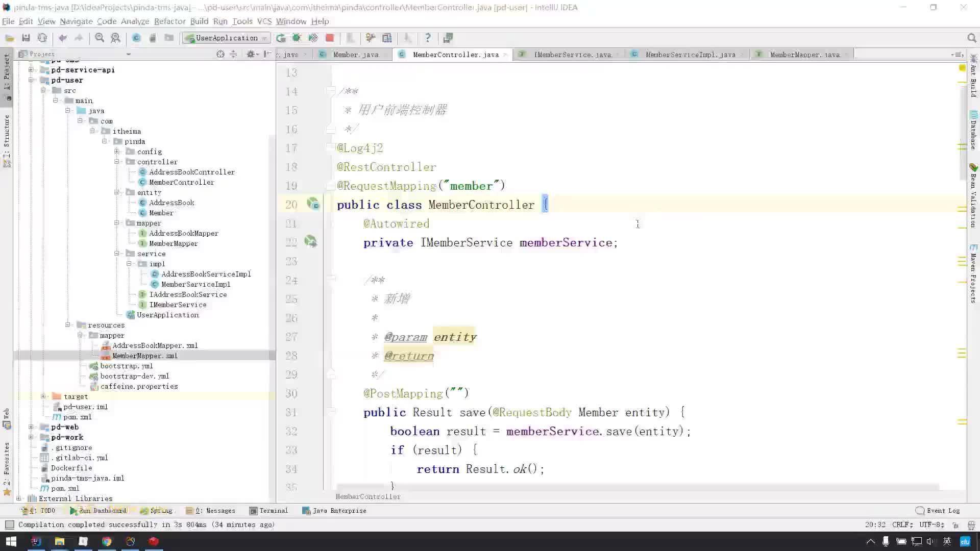Open the Run Dashboard tool window
Image resolution: width=980 pixels, height=551 pixels.
tap(98, 511)
